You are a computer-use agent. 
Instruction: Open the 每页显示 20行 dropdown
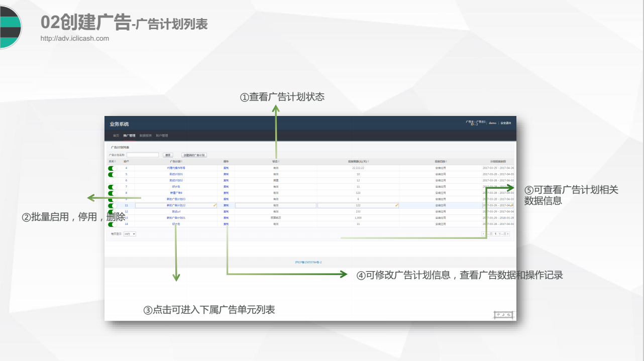pyautogui.click(x=130, y=234)
